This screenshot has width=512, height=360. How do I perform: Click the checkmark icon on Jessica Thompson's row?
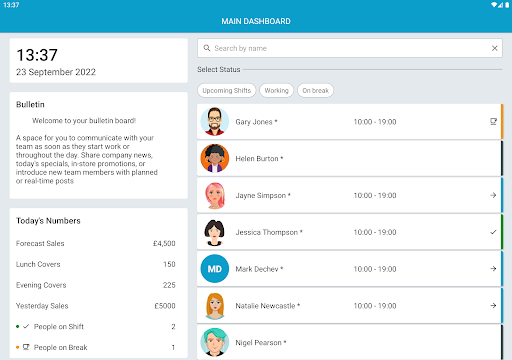tap(493, 232)
